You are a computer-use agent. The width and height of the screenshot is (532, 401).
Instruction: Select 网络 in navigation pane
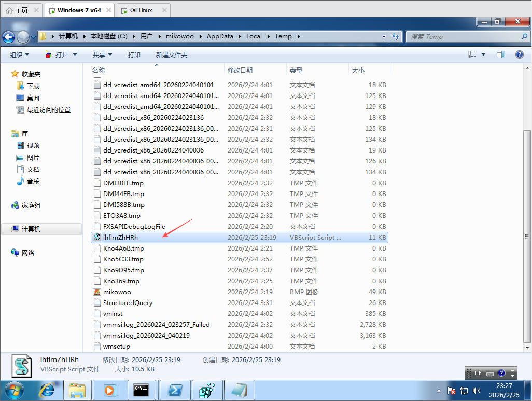click(x=23, y=253)
